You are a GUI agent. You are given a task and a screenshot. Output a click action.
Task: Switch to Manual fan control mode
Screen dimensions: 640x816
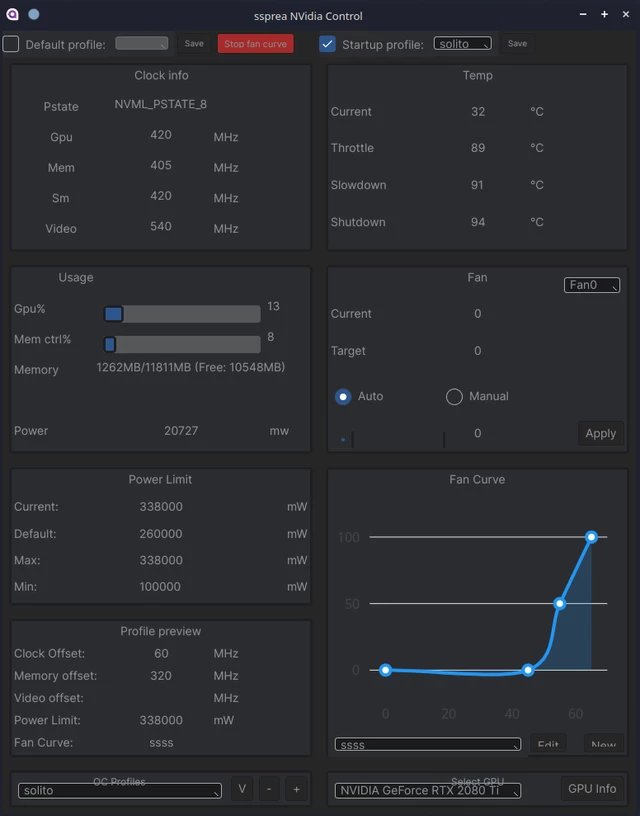point(454,396)
